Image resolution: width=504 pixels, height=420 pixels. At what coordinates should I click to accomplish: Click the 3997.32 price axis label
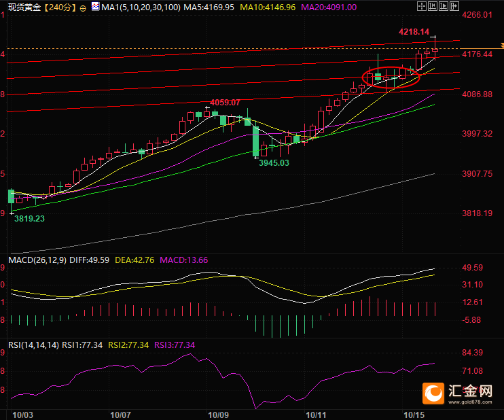click(x=477, y=134)
